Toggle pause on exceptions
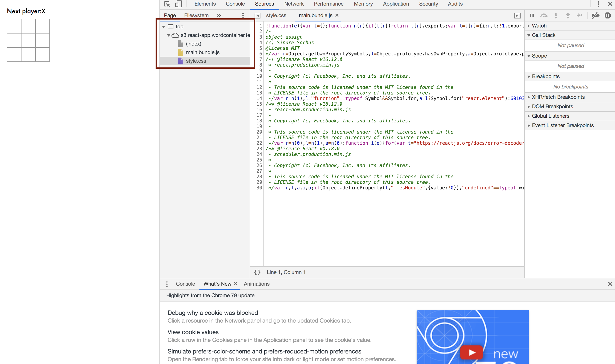 pyautogui.click(x=608, y=15)
